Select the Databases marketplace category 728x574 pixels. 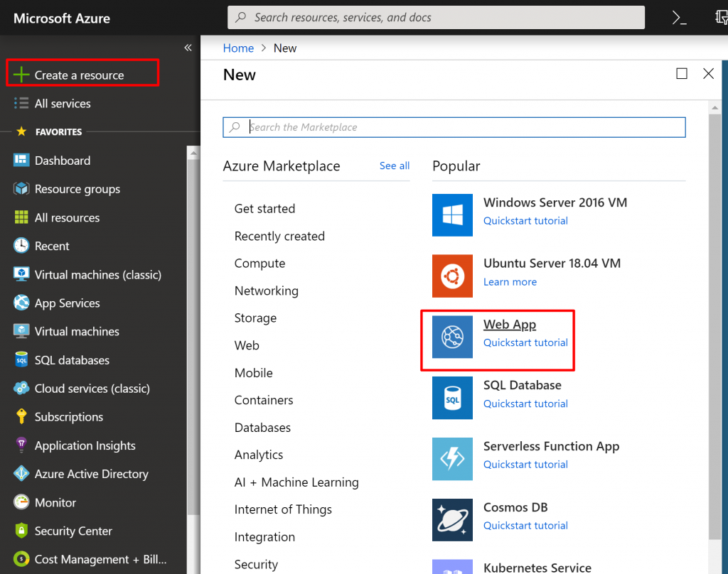262,428
